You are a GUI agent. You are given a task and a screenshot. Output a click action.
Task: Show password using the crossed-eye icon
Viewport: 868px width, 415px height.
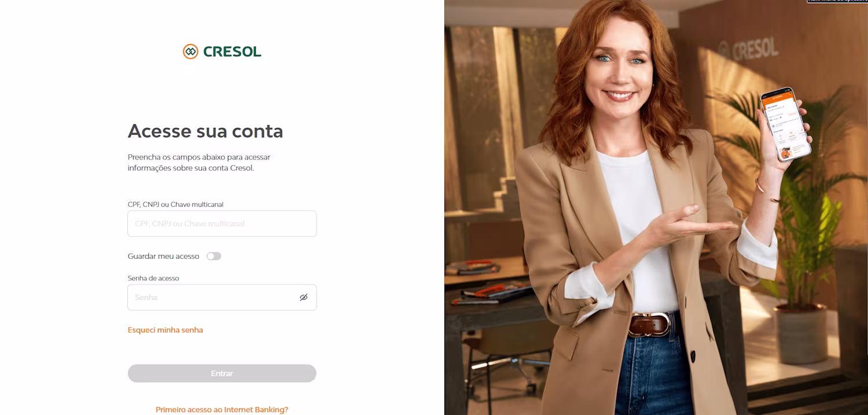click(x=304, y=297)
